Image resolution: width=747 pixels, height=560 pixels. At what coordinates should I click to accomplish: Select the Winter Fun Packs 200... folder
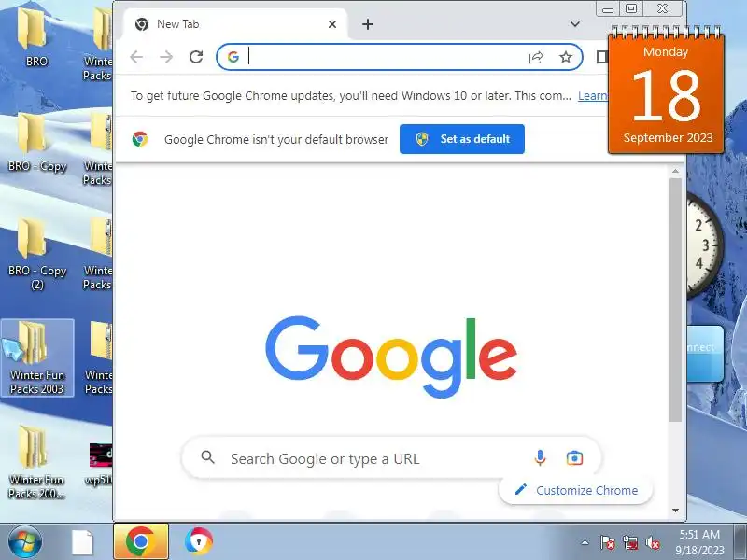click(36, 462)
